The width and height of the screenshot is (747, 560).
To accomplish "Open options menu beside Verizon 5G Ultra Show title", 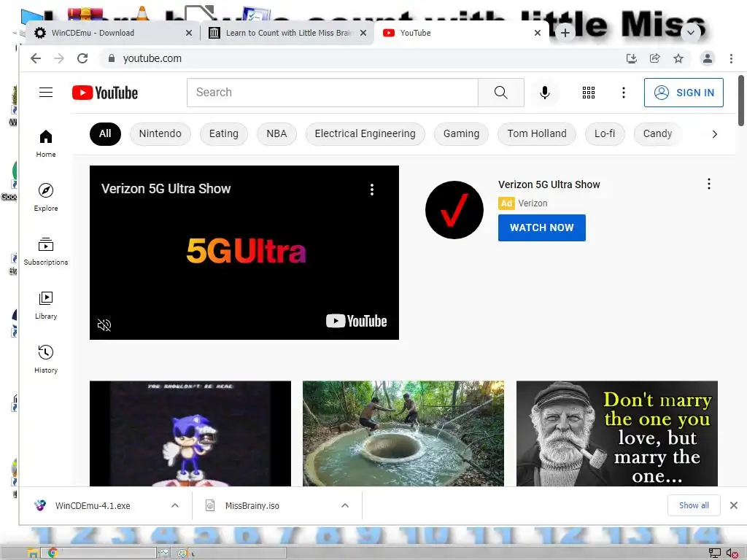I will tap(709, 184).
